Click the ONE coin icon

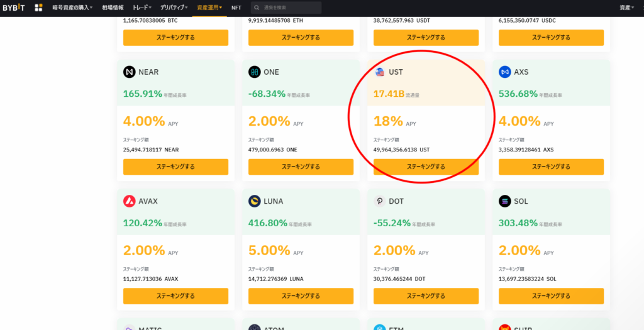click(x=254, y=72)
